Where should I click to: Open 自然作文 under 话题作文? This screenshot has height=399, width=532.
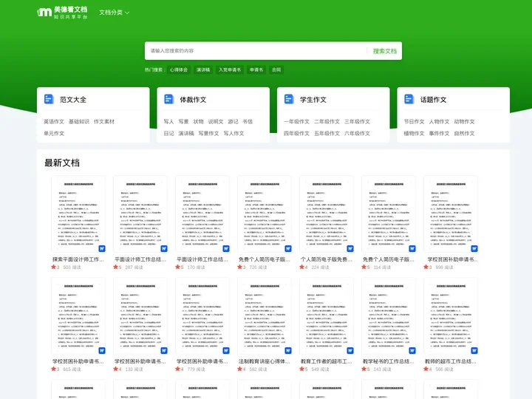pyautogui.click(x=464, y=133)
